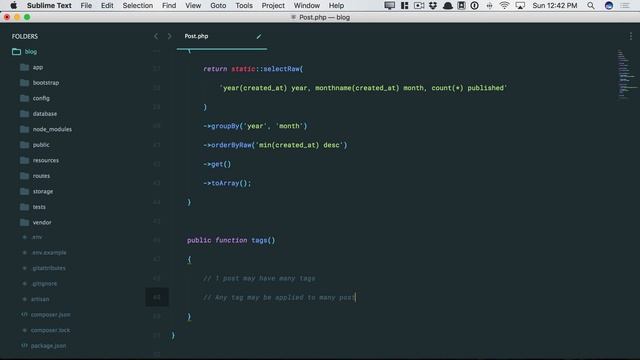Open the View menu

coord(193,5)
